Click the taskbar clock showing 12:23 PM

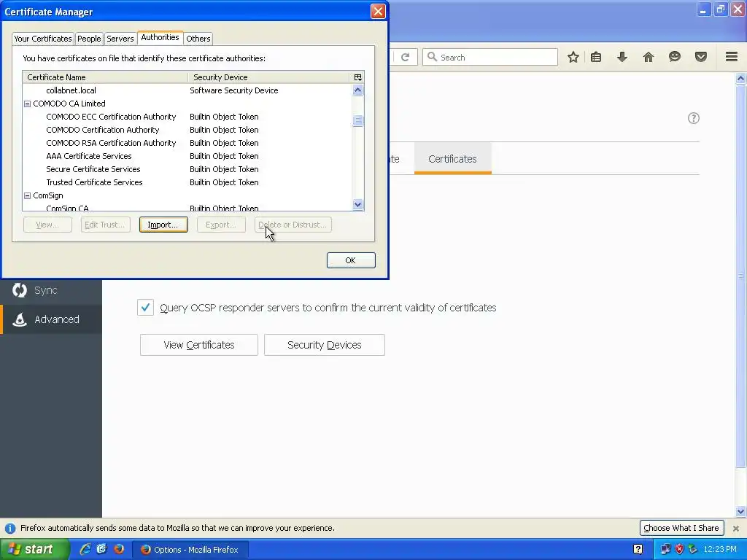tap(720, 550)
